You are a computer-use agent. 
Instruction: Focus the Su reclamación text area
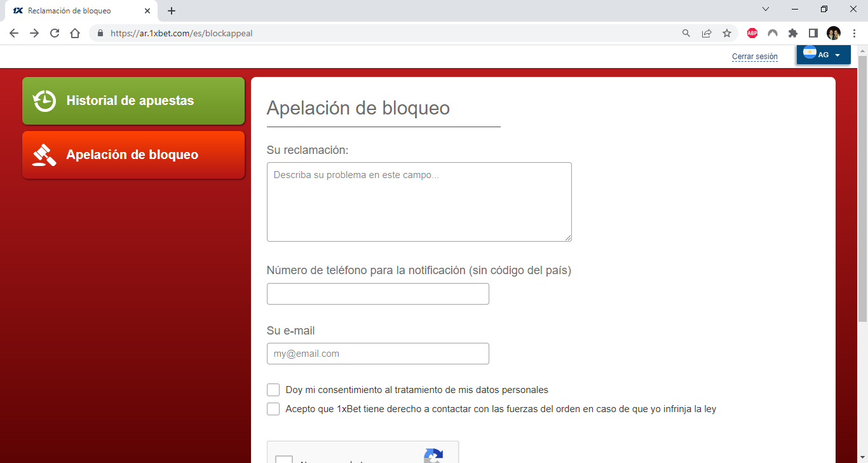(x=419, y=202)
